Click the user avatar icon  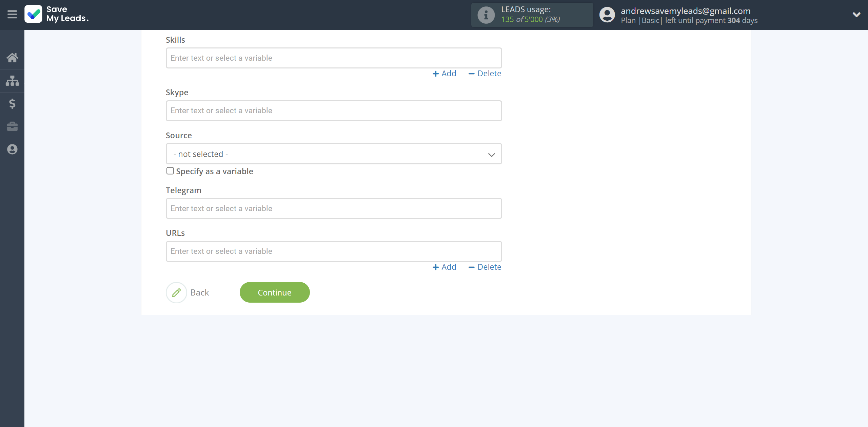tap(607, 15)
